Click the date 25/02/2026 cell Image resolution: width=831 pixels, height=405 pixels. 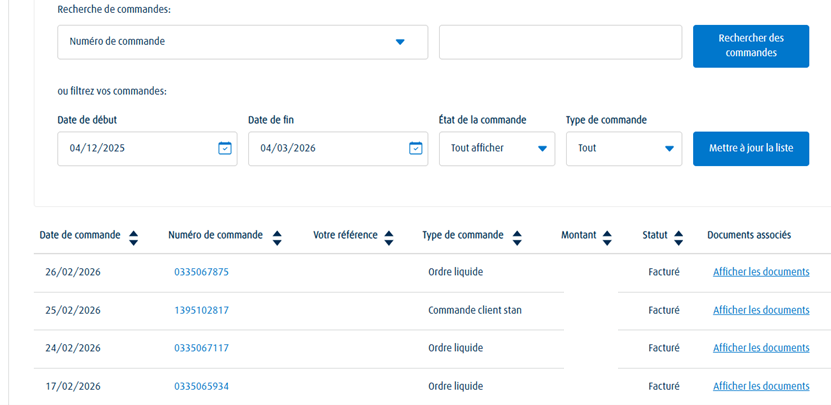coord(73,310)
